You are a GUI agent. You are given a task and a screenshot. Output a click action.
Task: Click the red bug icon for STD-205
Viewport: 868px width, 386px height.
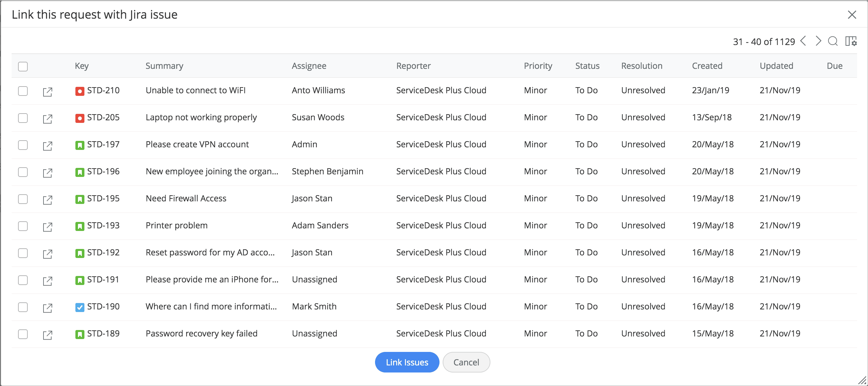coord(80,118)
